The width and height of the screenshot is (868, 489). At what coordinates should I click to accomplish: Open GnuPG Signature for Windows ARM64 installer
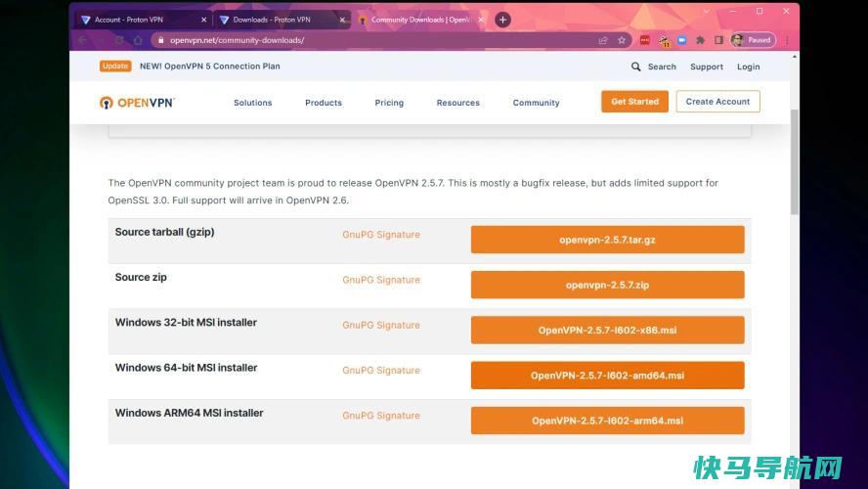tap(381, 416)
